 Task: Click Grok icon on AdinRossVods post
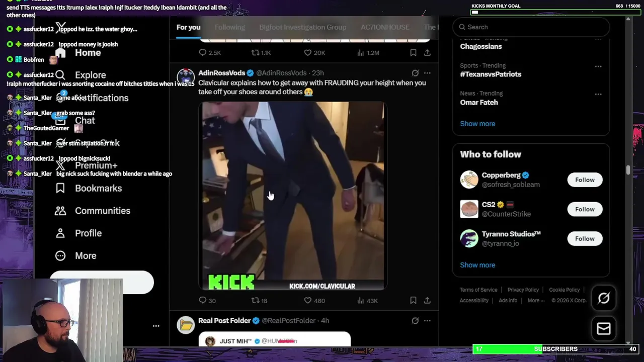pyautogui.click(x=415, y=73)
